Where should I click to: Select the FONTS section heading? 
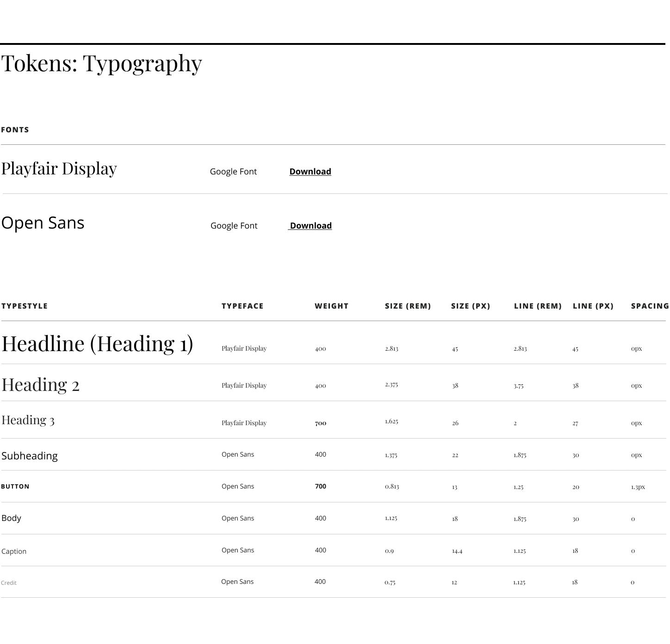tap(15, 130)
